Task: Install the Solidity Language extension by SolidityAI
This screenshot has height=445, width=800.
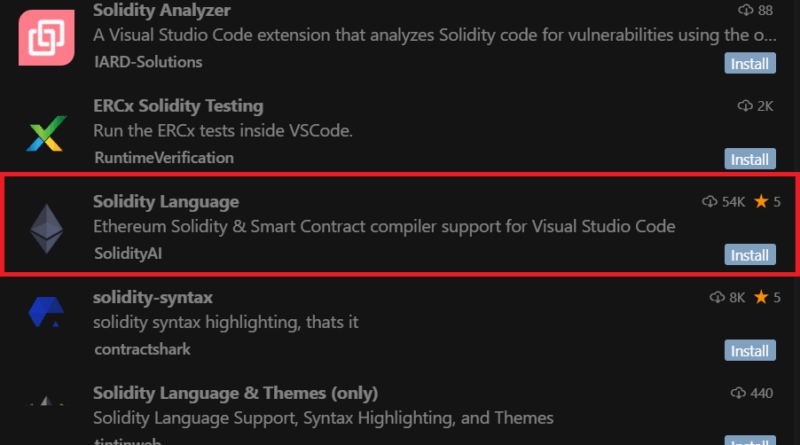Action: coord(750,255)
